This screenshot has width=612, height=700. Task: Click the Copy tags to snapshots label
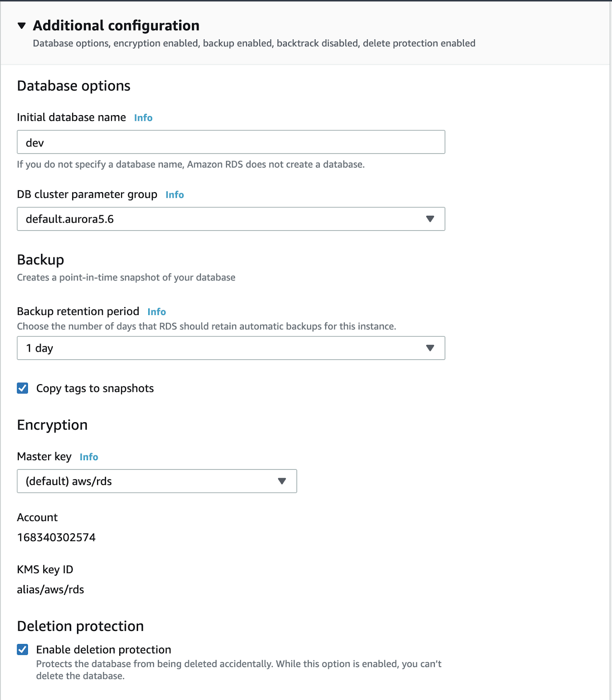point(95,388)
